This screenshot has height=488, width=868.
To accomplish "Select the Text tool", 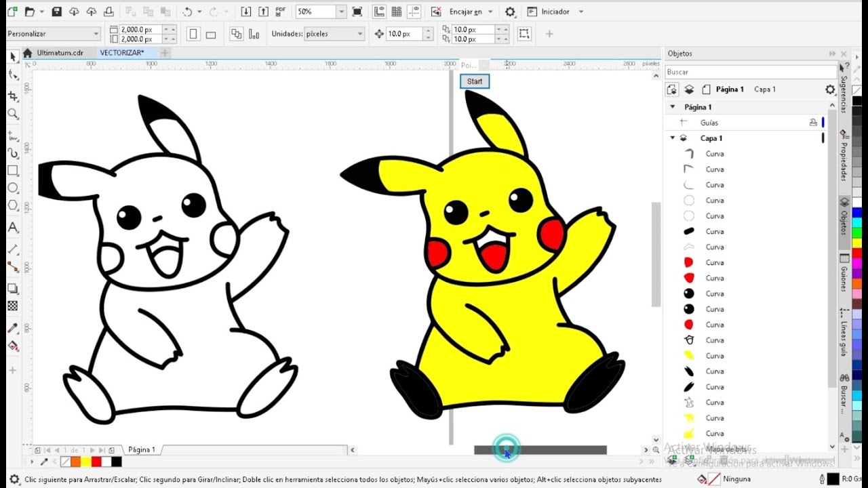I will (13, 228).
